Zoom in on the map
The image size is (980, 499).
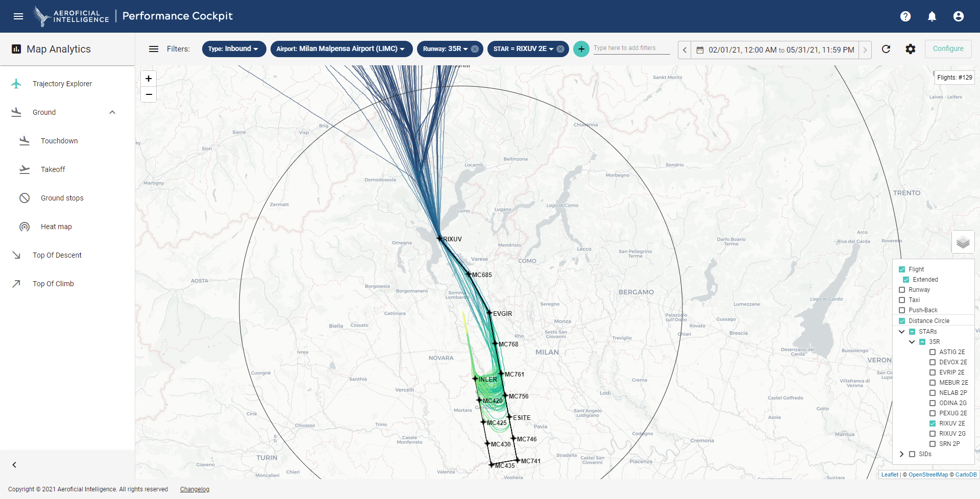[149, 79]
